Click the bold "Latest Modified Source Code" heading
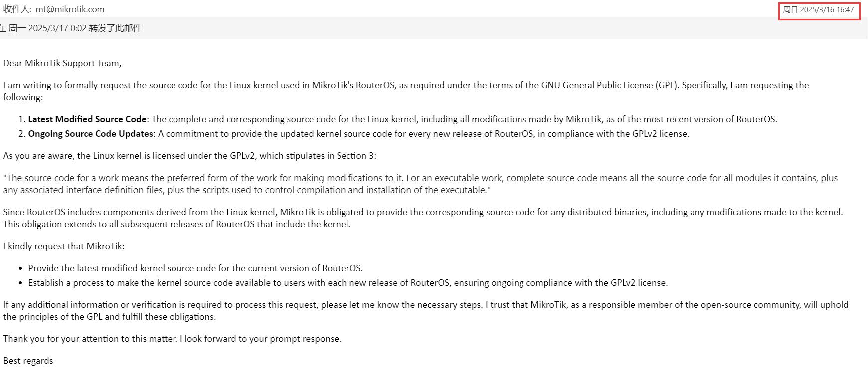 (87, 119)
